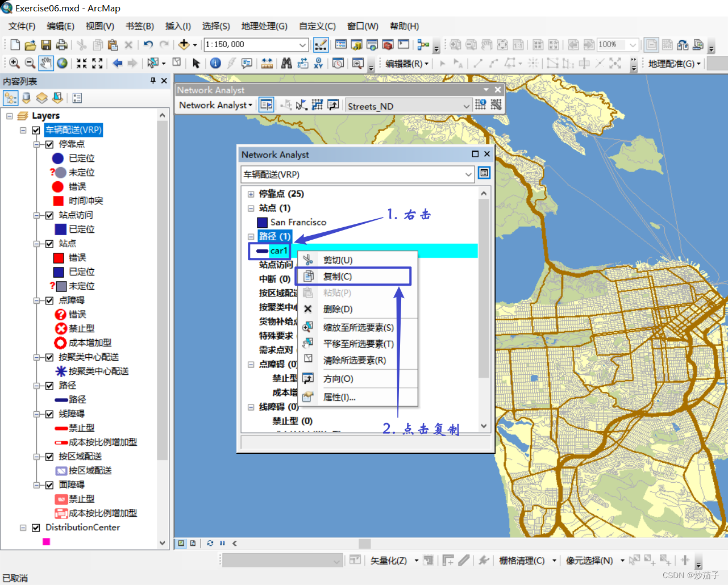Click the Solve button on Network Analyst toolbar
The width and height of the screenshot is (728, 585).
point(317,105)
